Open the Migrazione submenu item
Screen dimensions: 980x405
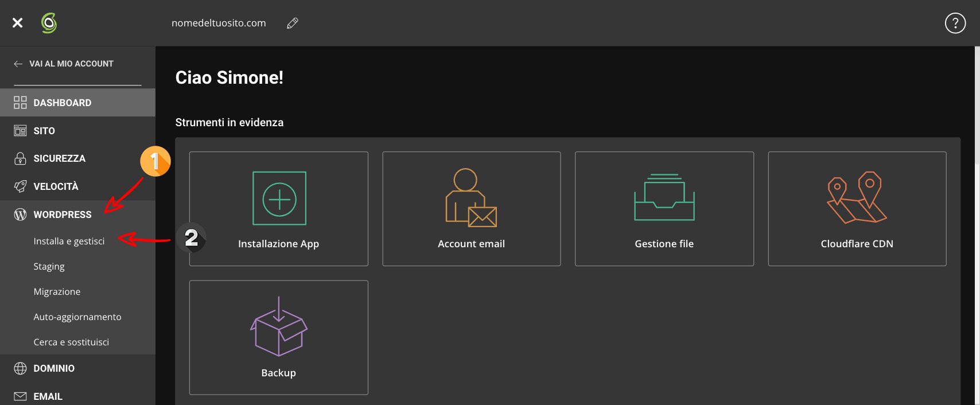pos(57,291)
